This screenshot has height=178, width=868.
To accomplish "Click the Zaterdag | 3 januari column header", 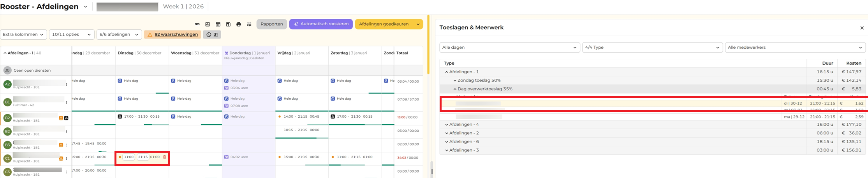I will [349, 53].
